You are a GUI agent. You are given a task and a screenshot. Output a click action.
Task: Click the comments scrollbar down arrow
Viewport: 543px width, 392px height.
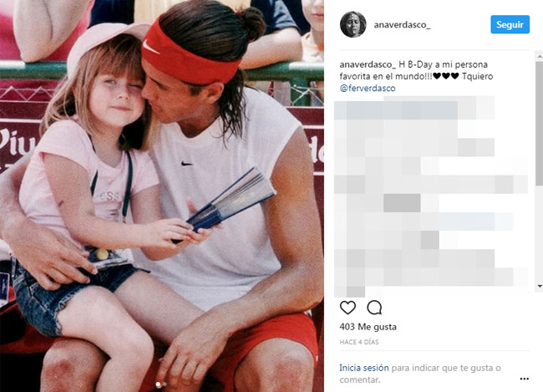pos(540,287)
